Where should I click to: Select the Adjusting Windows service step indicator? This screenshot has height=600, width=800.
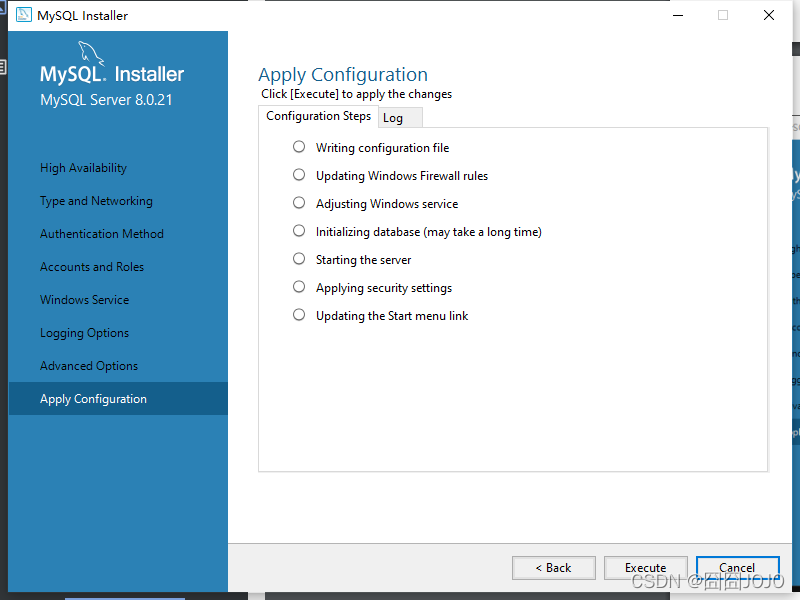[299, 203]
